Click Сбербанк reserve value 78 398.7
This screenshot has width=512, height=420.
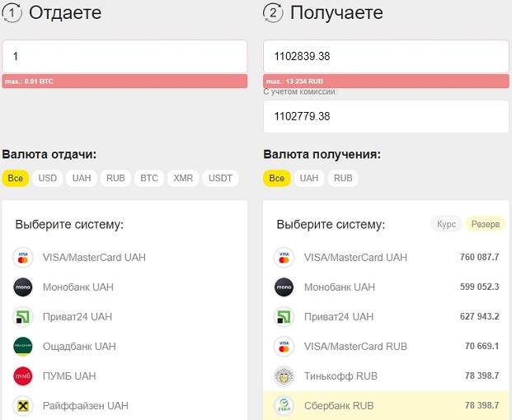click(482, 405)
